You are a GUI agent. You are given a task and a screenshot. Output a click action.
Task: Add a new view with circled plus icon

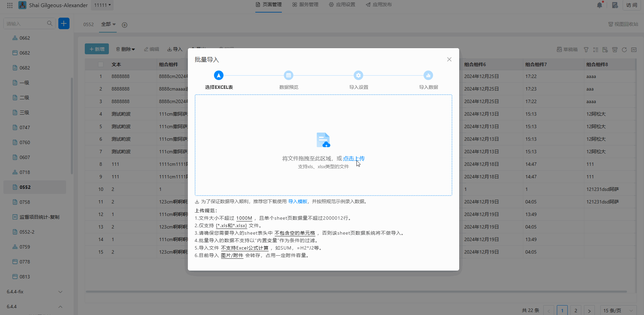pyautogui.click(x=124, y=25)
